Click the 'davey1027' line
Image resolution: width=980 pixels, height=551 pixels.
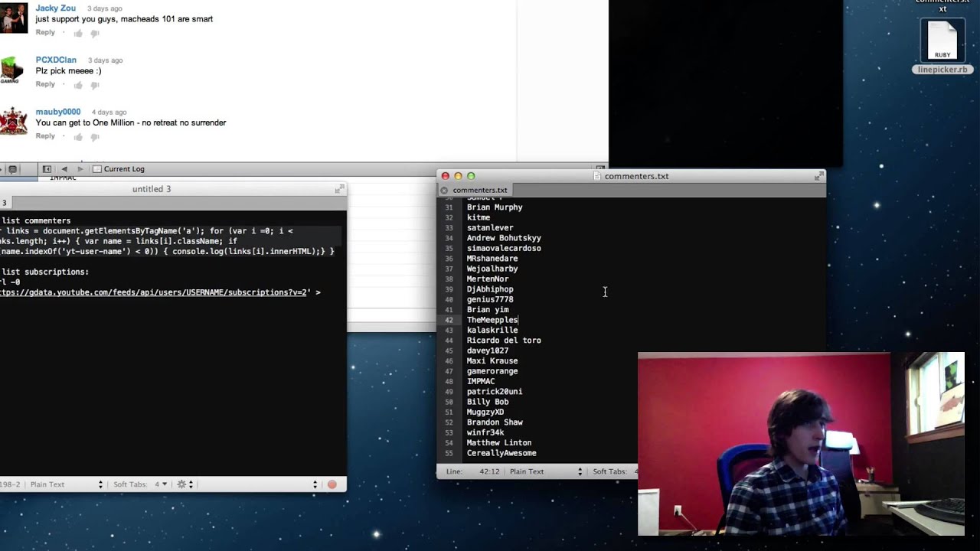point(488,350)
